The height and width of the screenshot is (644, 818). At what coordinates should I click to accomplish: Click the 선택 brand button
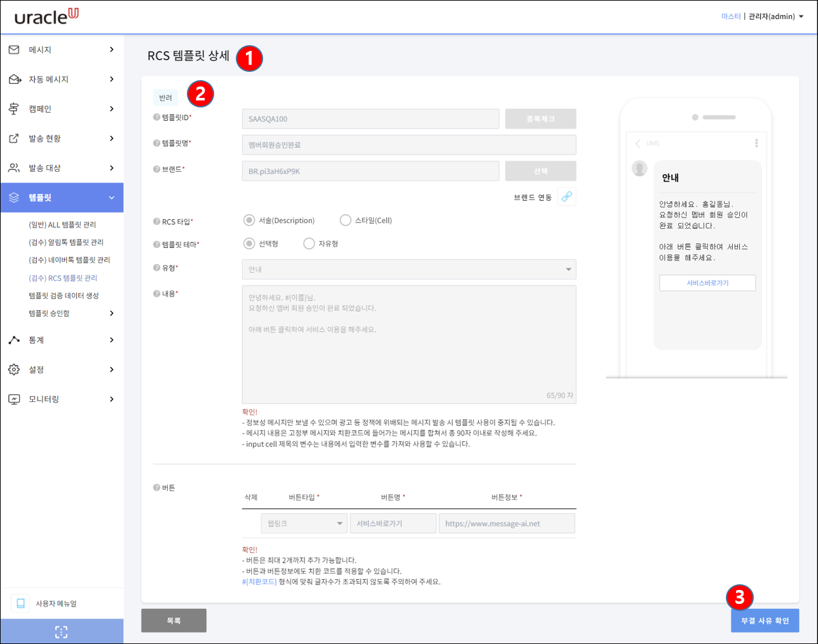coord(541,171)
